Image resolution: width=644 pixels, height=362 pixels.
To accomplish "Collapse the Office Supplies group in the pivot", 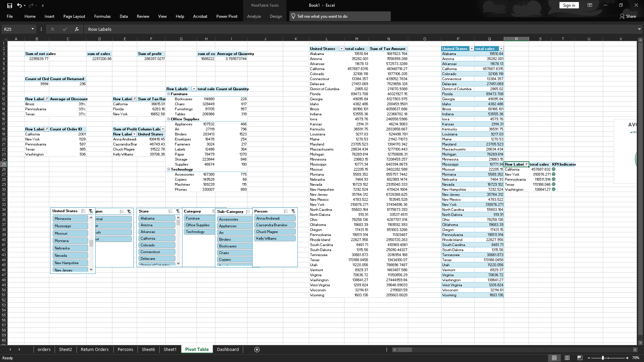I will tap(168, 119).
